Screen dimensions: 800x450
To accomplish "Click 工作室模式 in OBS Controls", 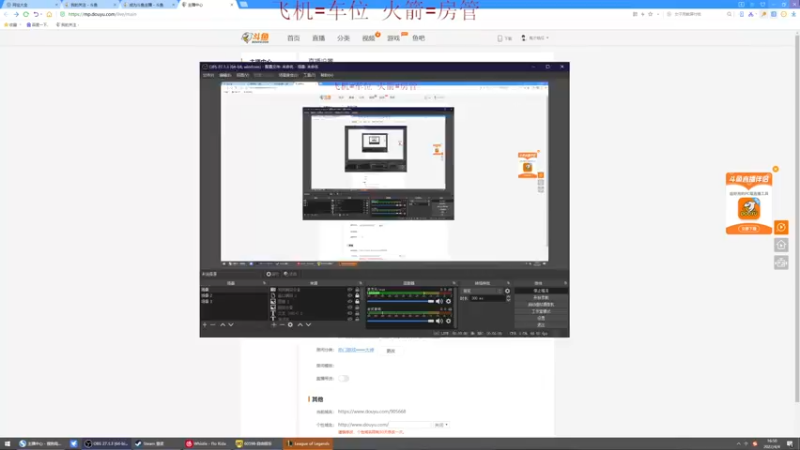I will 541,311.
